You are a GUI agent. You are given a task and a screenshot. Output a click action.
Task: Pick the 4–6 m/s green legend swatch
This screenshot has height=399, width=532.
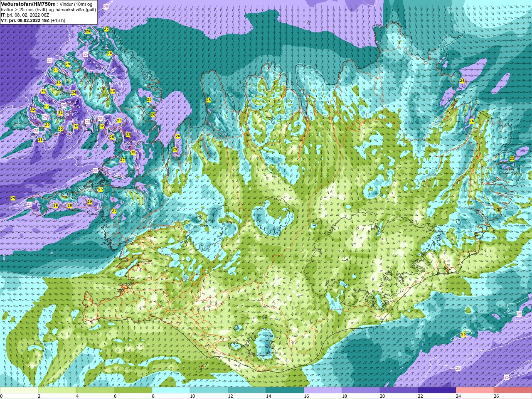(x=95, y=390)
